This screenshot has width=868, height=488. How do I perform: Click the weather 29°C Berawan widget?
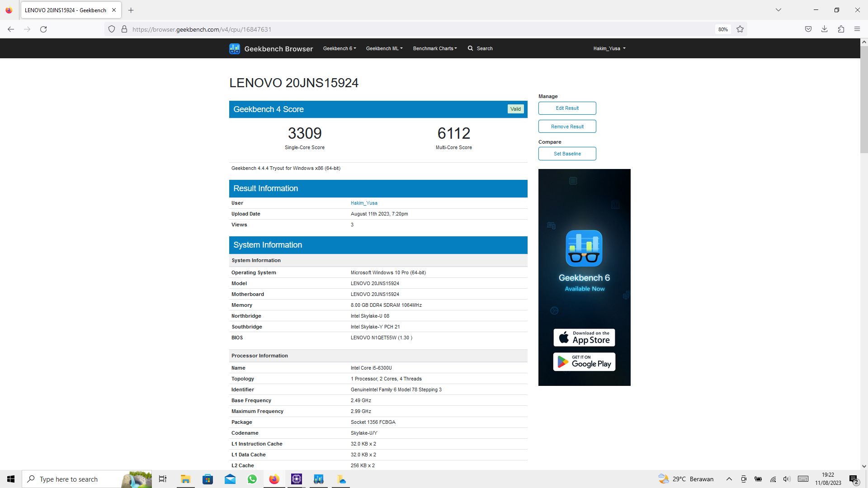(686, 479)
